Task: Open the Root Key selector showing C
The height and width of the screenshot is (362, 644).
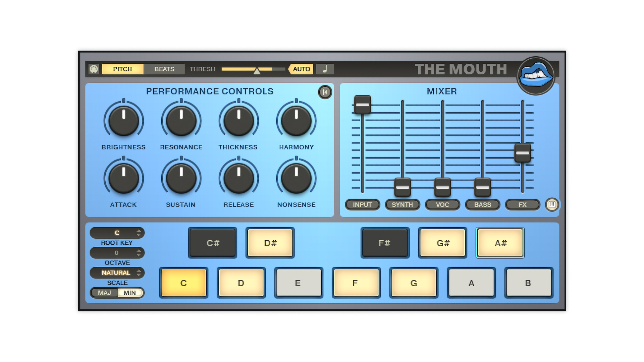Action: pyautogui.click(x=117, y=233)
